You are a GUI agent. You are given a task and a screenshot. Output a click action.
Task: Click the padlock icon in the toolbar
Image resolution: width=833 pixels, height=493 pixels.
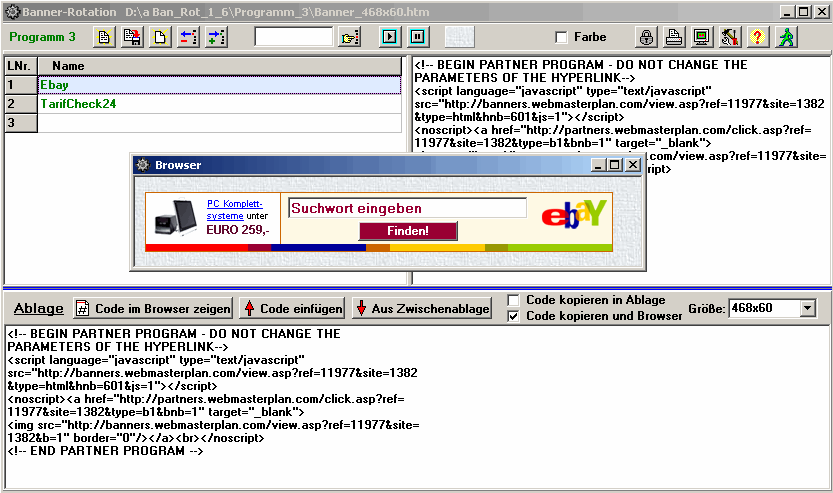646,37
